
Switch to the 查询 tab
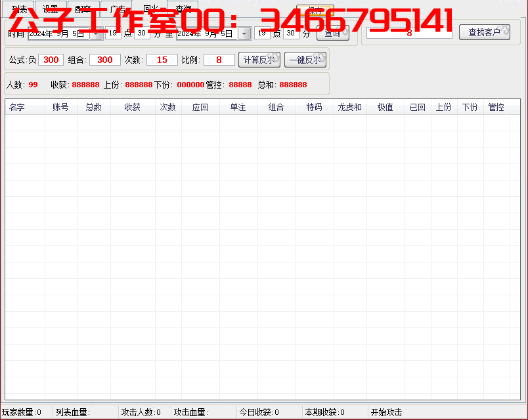point(183,9)
